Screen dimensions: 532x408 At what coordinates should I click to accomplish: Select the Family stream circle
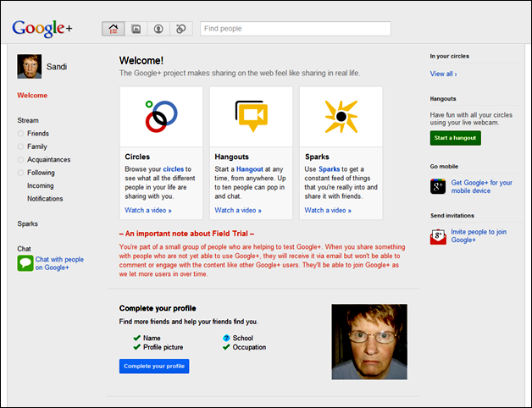point(36,146)
